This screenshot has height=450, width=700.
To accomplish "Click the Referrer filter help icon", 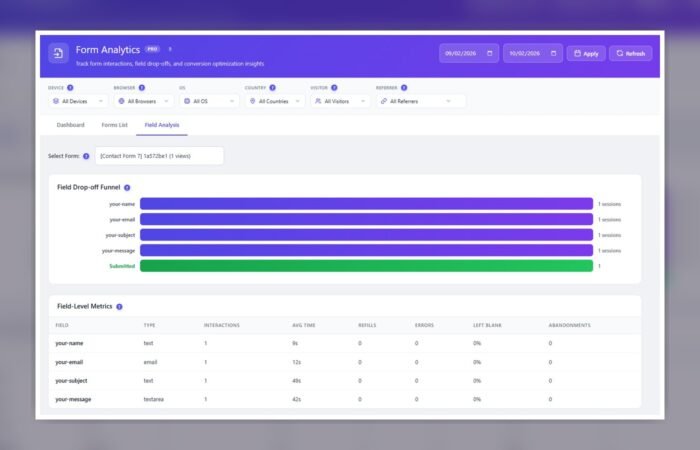I will click(404, 88).
